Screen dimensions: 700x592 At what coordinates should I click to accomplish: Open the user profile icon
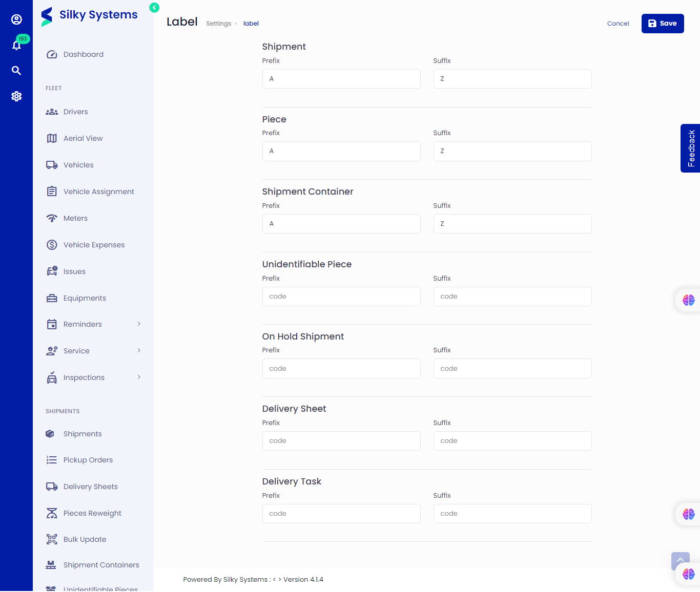tap(16, 19)
